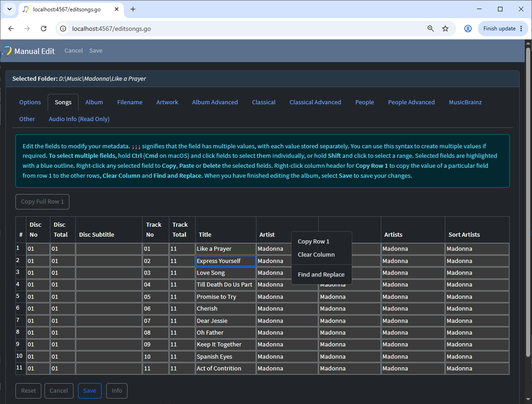Click the Disc Subtitle column header

[109, 230]
